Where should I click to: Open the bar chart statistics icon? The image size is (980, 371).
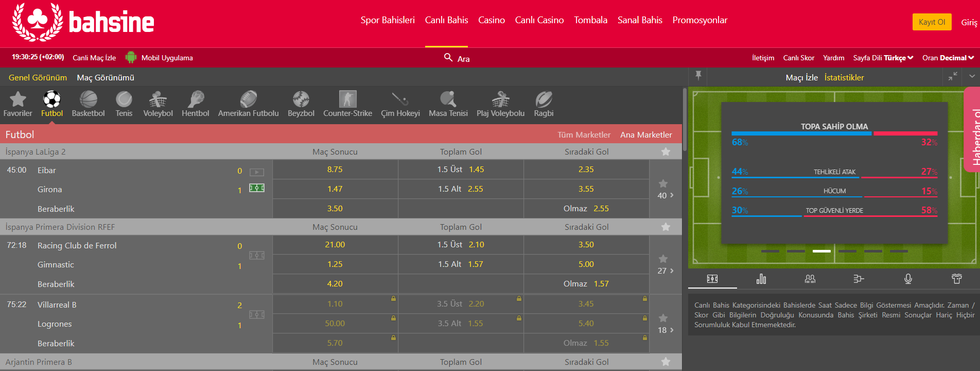point(761,279)
